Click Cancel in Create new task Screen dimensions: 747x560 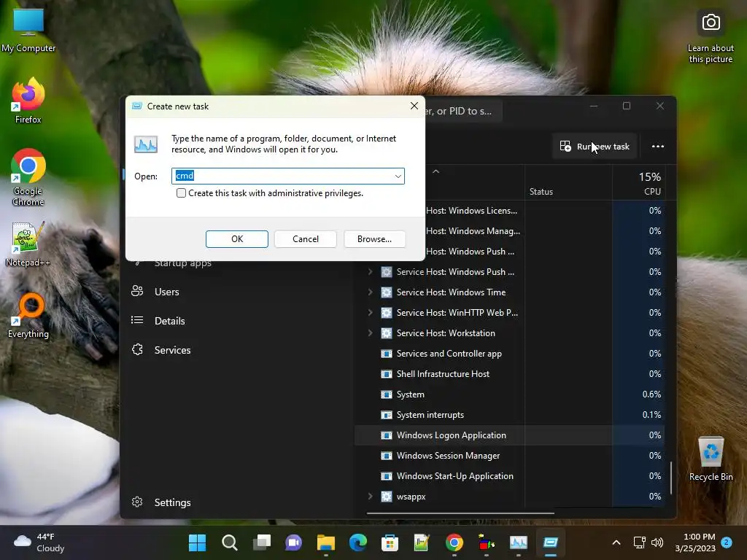coord(306,239)
